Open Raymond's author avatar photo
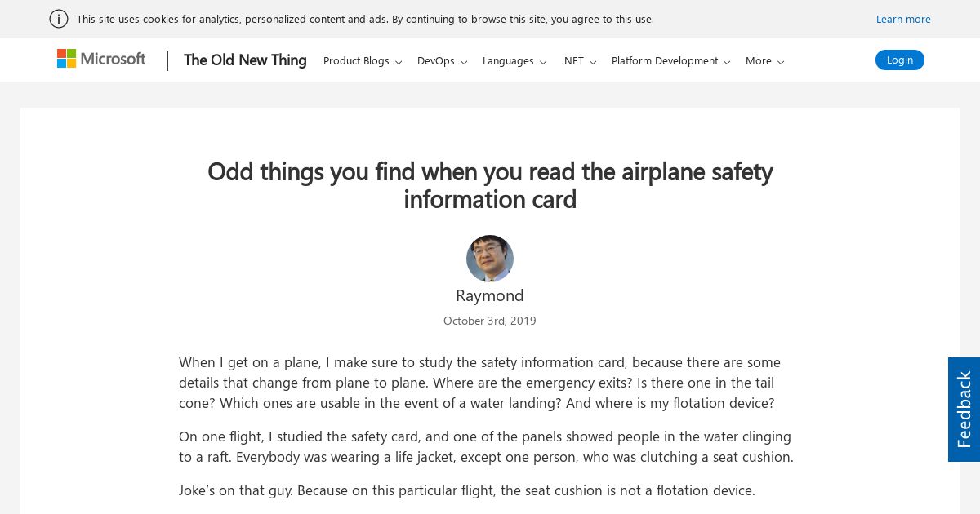 click(490, 259)
